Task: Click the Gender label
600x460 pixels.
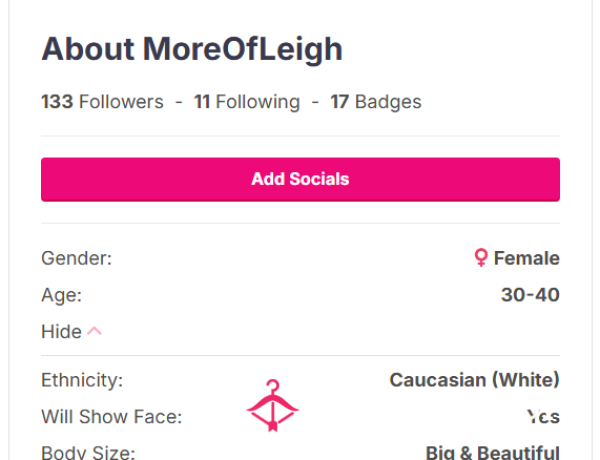Action: click(x=77, y=258)
